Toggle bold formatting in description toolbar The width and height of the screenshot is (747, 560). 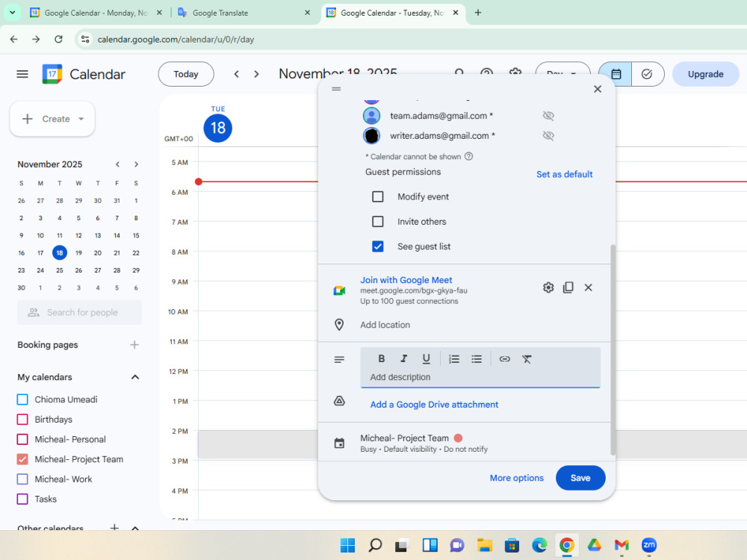[x=381, y=358]
